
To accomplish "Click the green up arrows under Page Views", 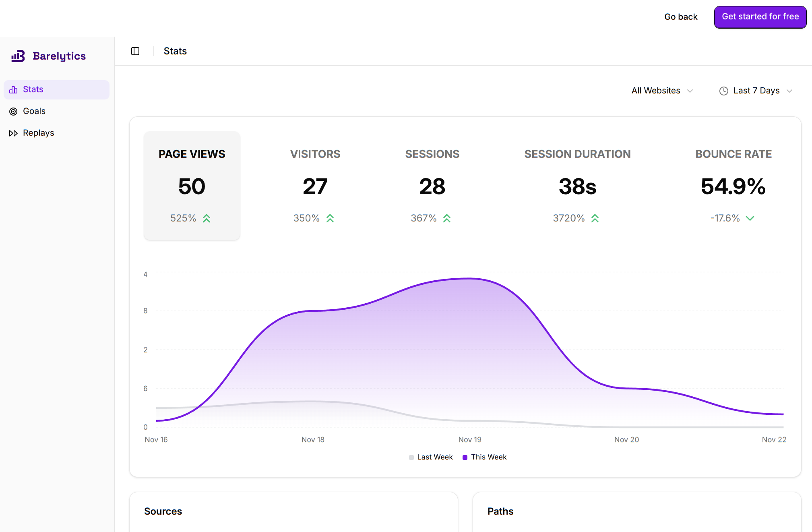I will 207,218.
